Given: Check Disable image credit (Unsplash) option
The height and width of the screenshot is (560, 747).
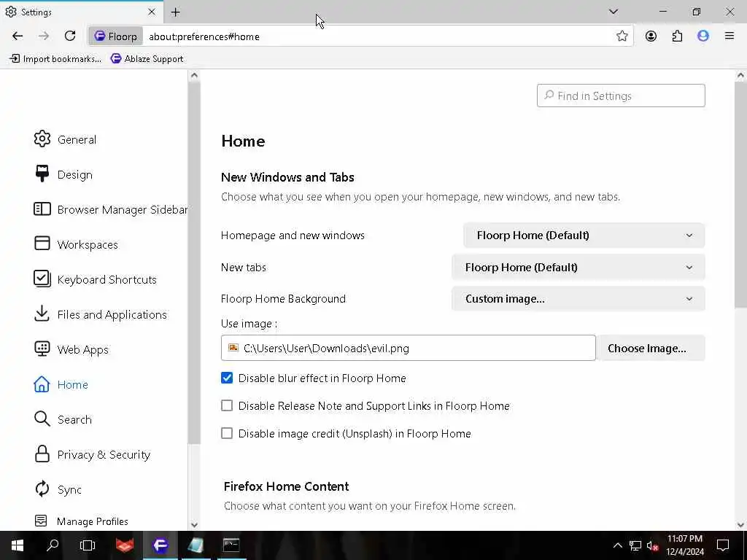Looking at the screenshot, I should coord(227,433).
